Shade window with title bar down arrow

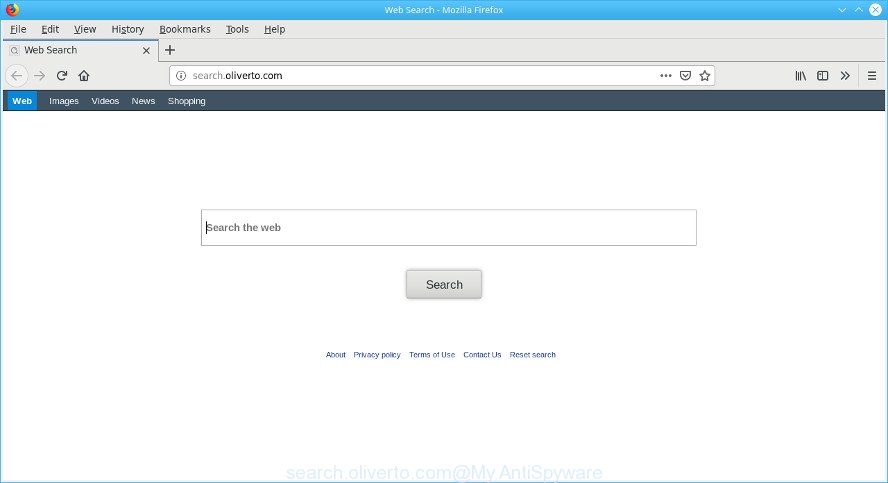click(x=842, y=10)
